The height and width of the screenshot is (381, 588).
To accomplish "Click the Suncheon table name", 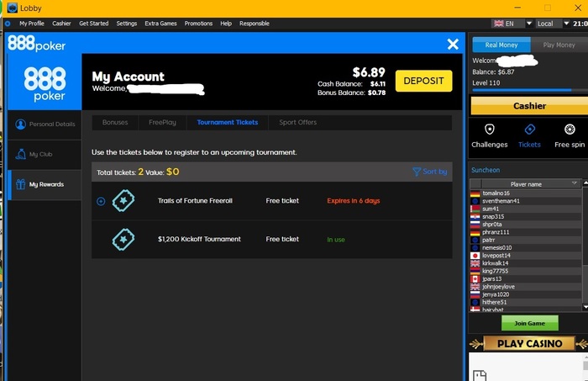I will (x=486, y=170).
